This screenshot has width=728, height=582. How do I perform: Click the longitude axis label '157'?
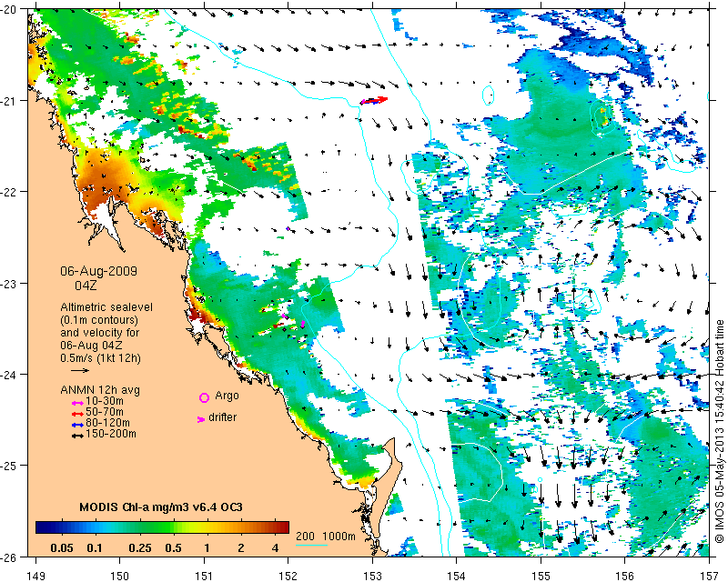pyautogui.click(x=709, y=576)
